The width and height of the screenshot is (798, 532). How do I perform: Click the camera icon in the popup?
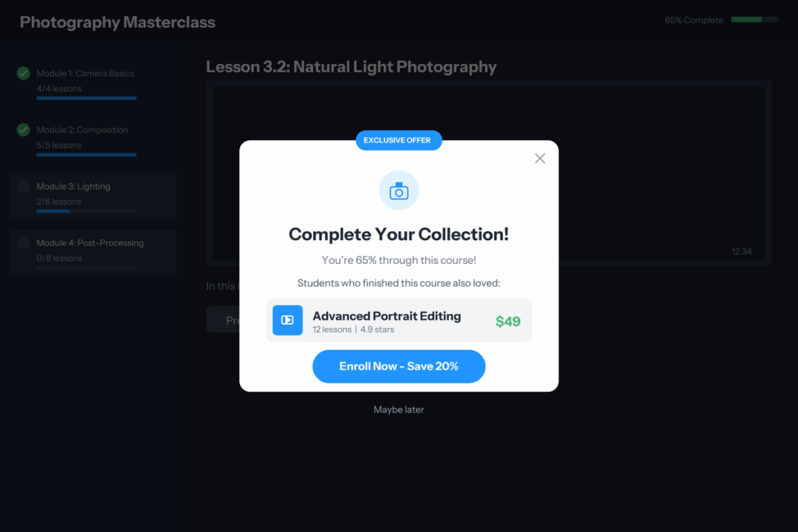(399, 191)
